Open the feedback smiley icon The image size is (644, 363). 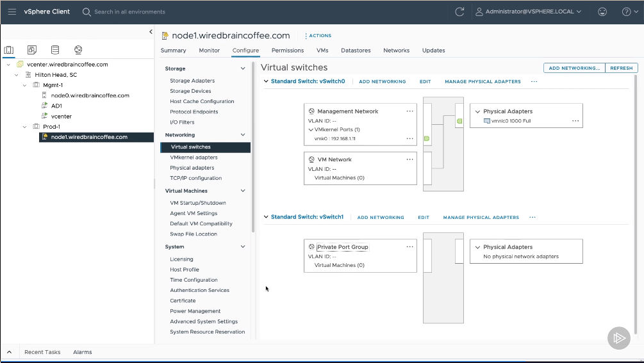602,12
